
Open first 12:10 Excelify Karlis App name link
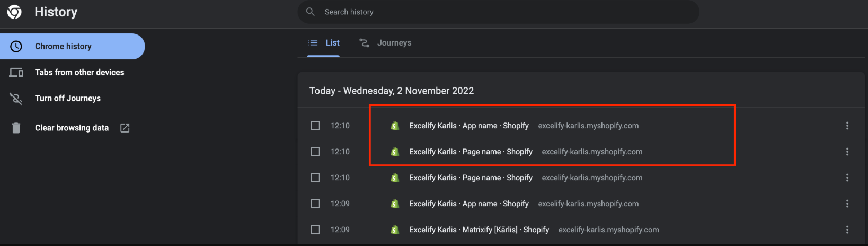pos(469,126)
